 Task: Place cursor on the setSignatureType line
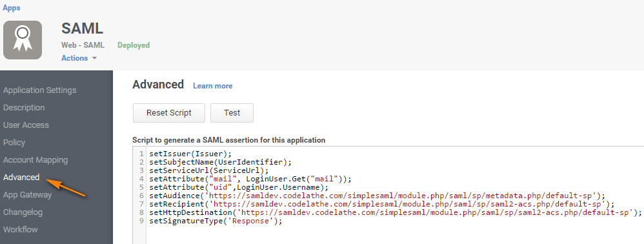point(216,221)
